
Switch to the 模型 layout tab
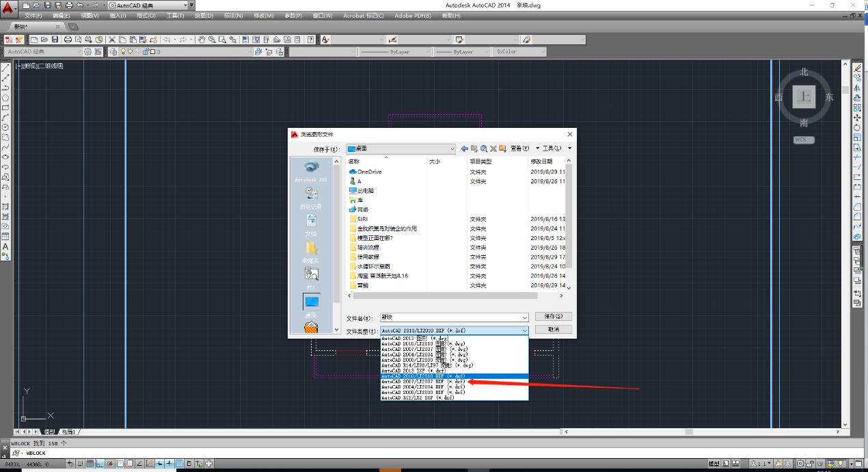pos(50,432)
